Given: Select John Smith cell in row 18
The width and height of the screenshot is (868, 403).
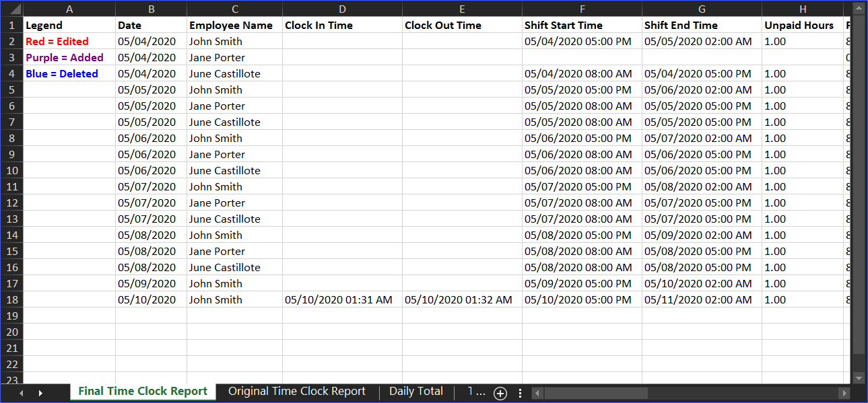Looking at the screenshot, I should click(x=234, y=300).
